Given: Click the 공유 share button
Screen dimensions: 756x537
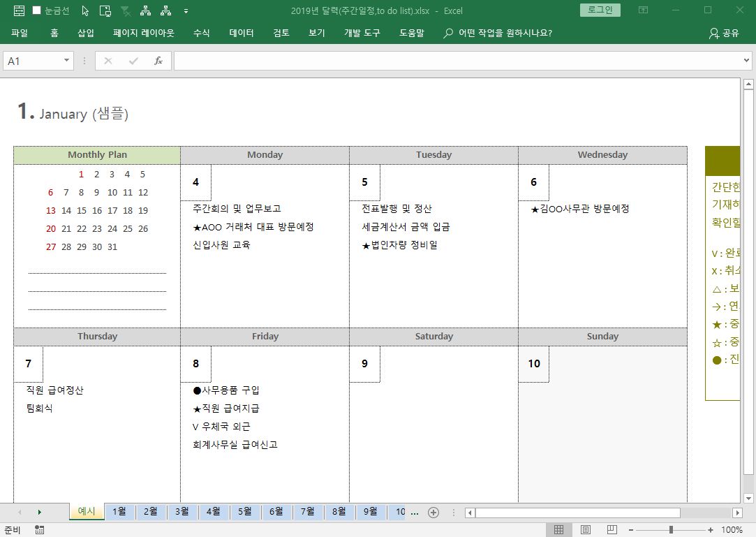Looking at the screenshot, I should point(724,33).
